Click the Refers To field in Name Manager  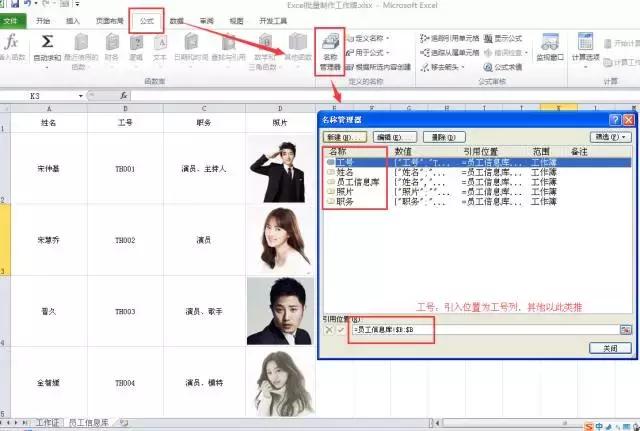tap(486, 329)
